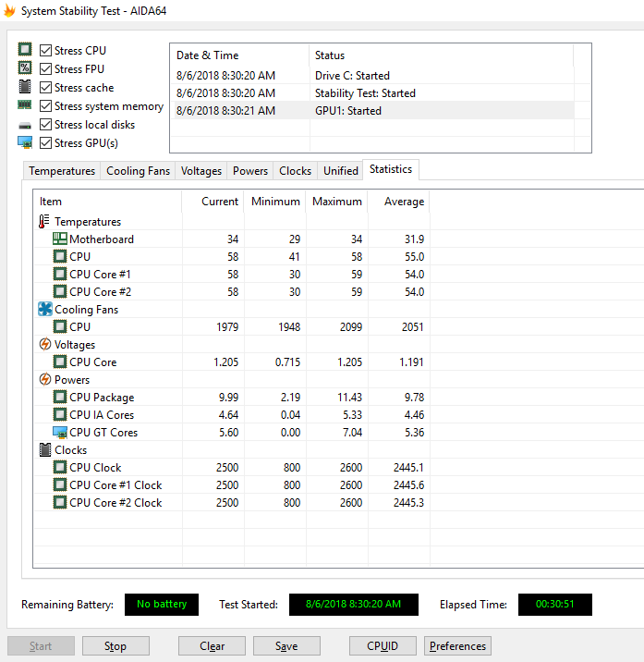Click the Minimum column header

(x=274, y=202)
